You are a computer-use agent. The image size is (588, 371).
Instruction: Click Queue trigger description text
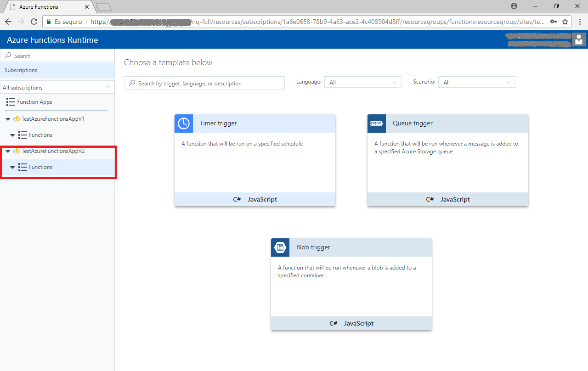pyautogui.click(x=446, y=147)
